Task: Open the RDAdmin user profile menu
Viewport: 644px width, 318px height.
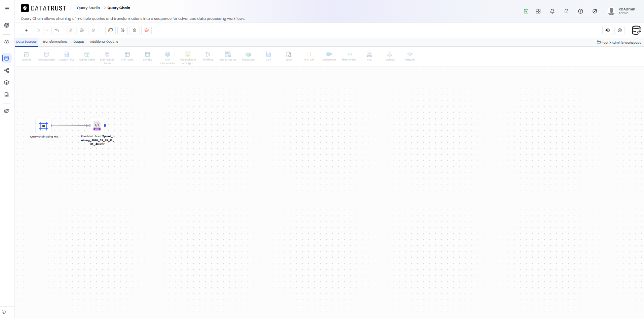Action: point(622,11)
